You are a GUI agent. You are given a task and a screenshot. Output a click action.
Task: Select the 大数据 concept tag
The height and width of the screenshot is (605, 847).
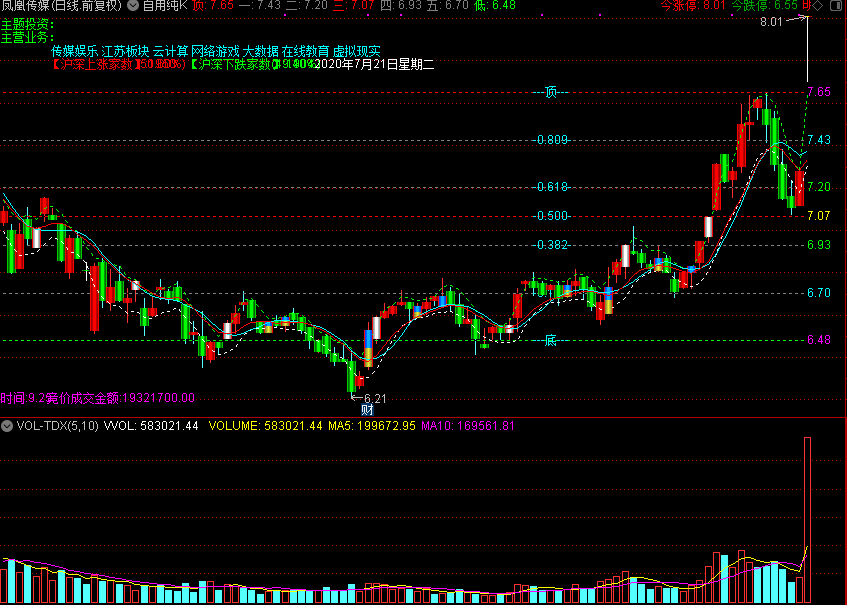(x=260, y=51)
